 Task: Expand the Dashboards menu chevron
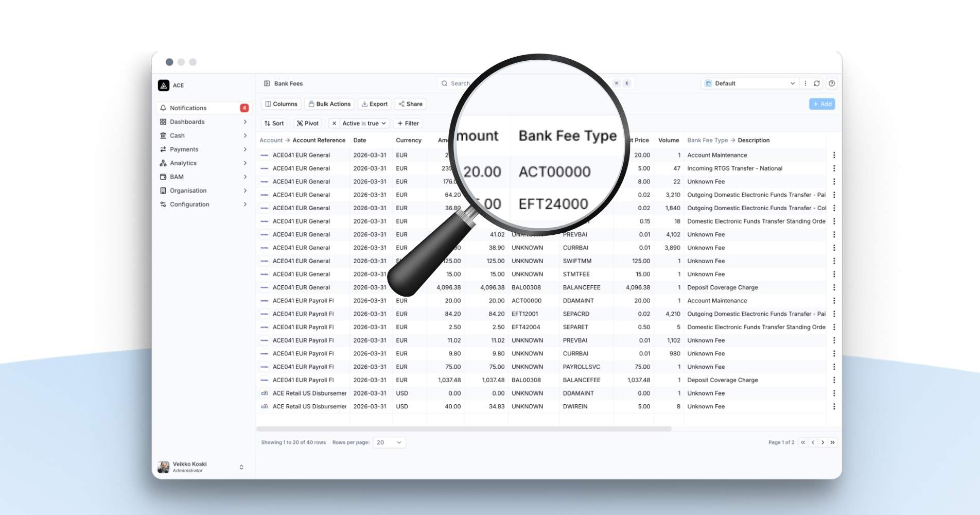pos(245,122)
